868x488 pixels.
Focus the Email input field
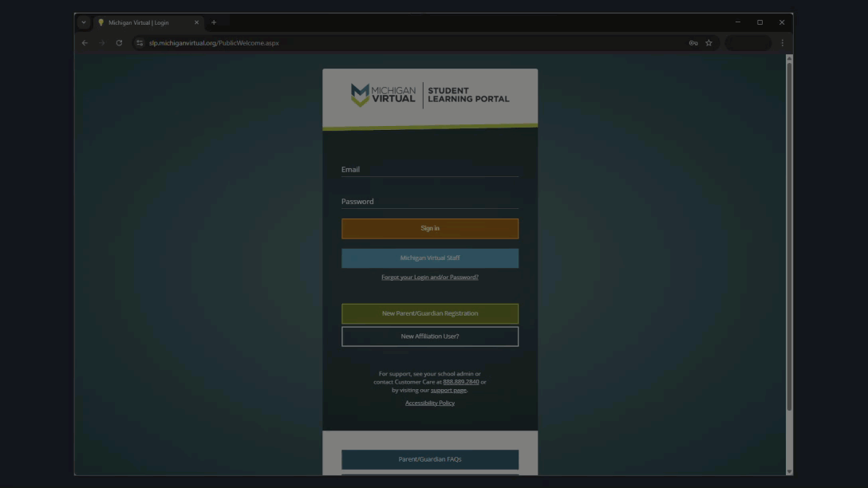[429, 169]
